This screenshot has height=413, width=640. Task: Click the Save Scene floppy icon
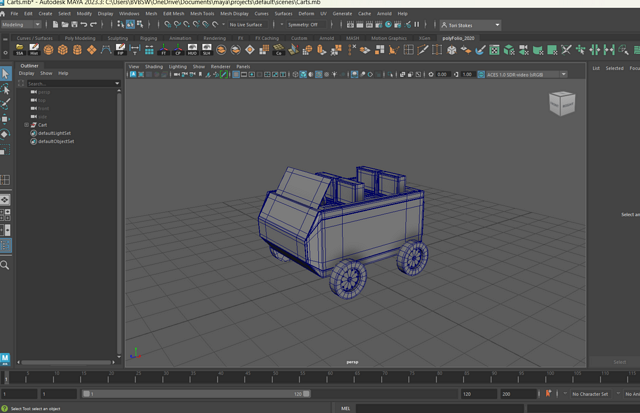[74, 24]
